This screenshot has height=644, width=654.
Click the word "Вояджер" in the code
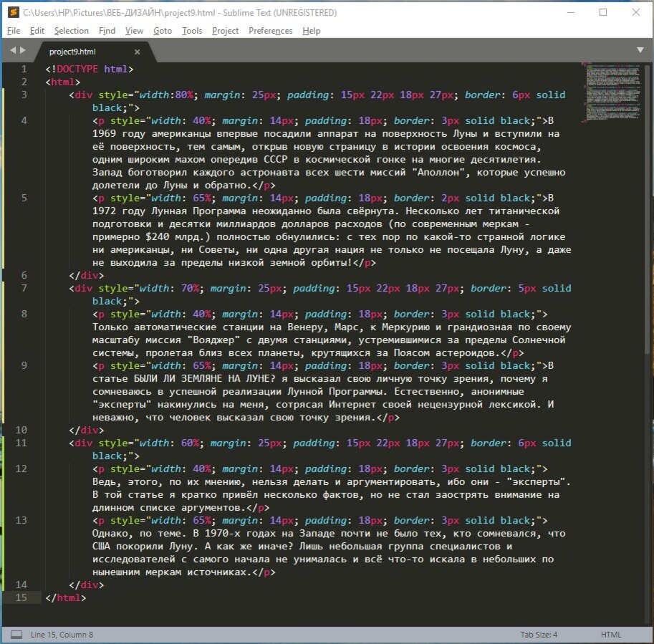(213, 340)
